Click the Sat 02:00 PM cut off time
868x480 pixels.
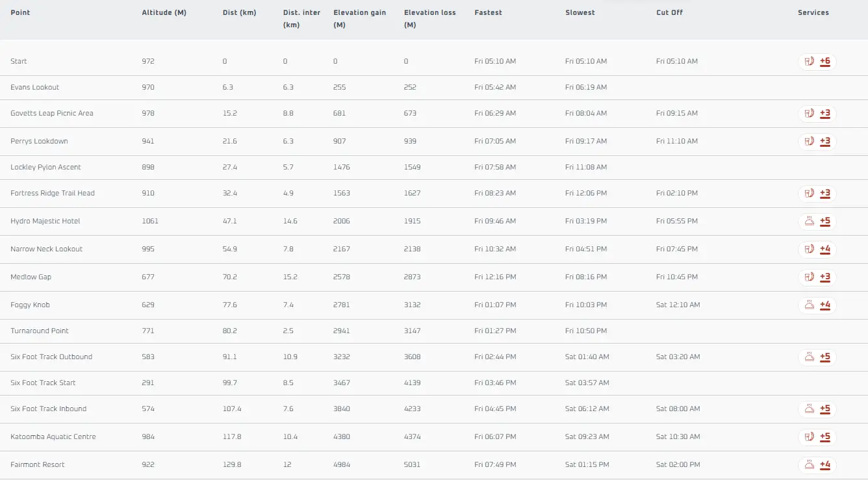click(678, 464)
